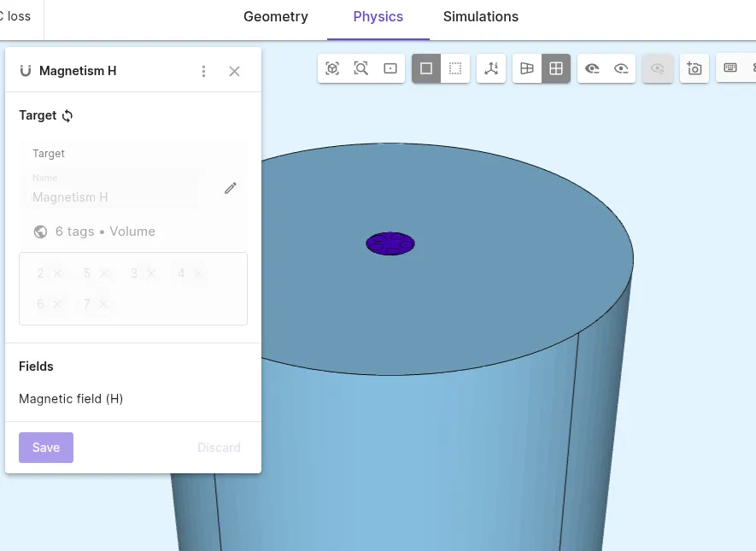Open keyboard shortcuts icon

pyautogui.click(x=730, y=67)
